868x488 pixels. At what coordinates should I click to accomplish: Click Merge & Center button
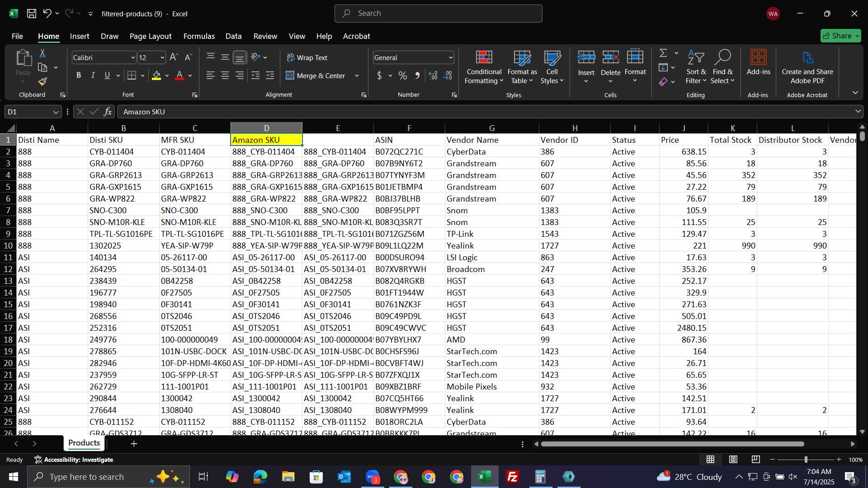(x=316, y=75)
